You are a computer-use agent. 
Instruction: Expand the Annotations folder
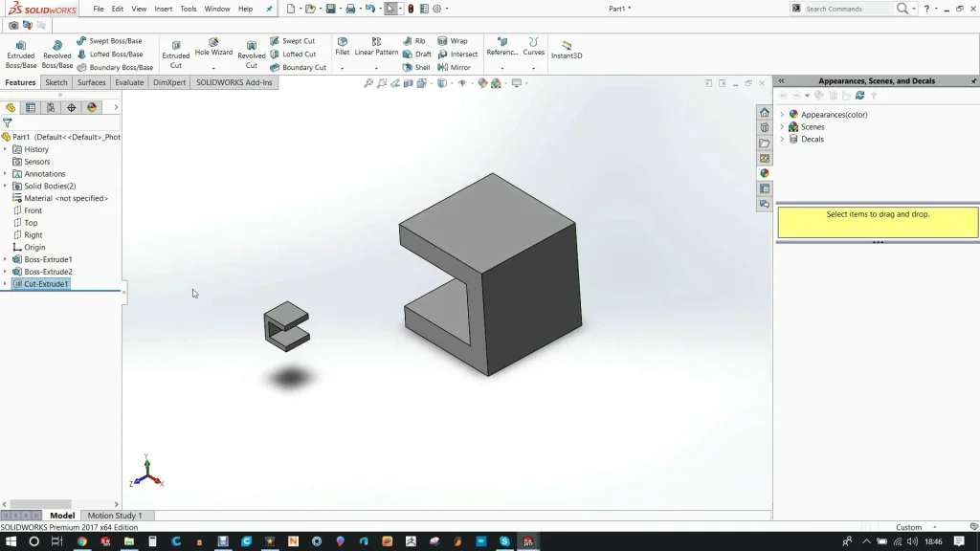5,174
